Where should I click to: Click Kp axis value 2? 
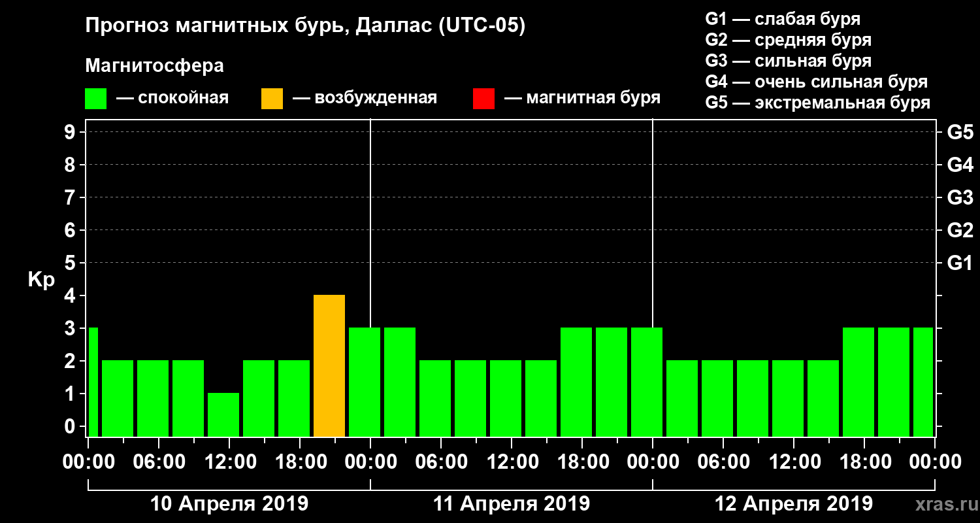[x=71, y=361]
